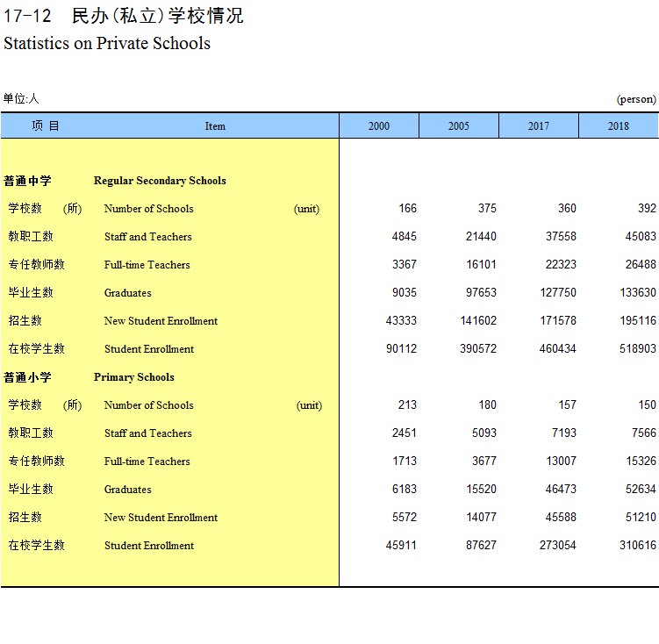Select cell value 180
Screen dimensions: 659x644
click(488, 405)
